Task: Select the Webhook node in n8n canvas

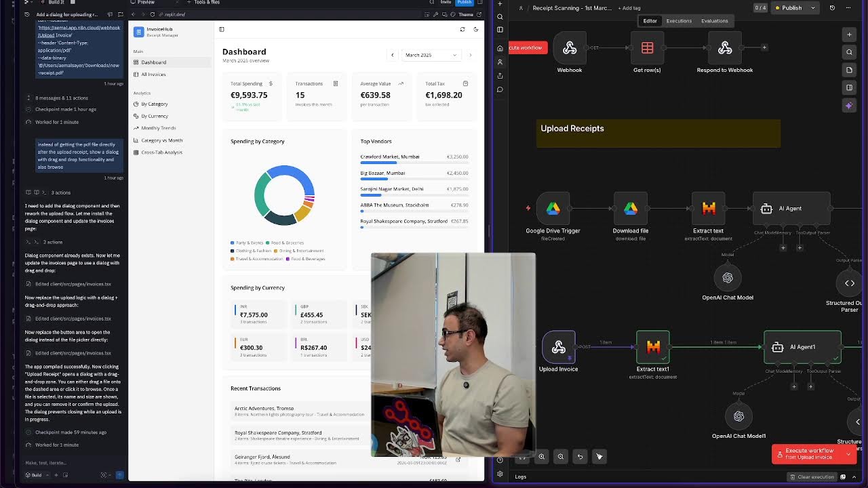Action: (x=570, y=48)
